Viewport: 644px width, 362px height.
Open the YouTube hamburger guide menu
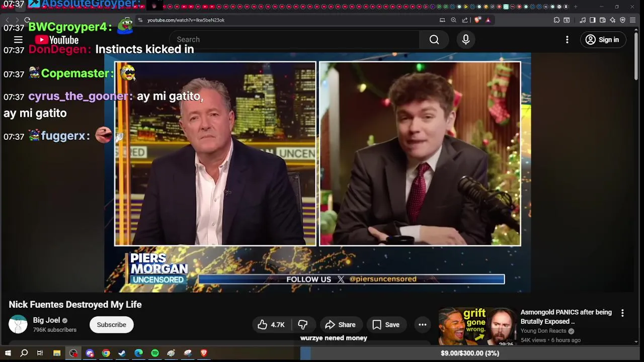pos(18,40)
